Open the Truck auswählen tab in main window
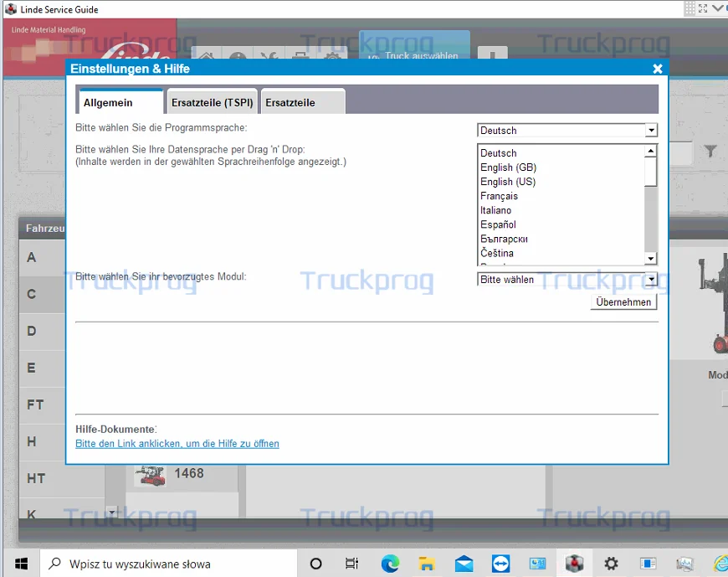 [414, 45]
